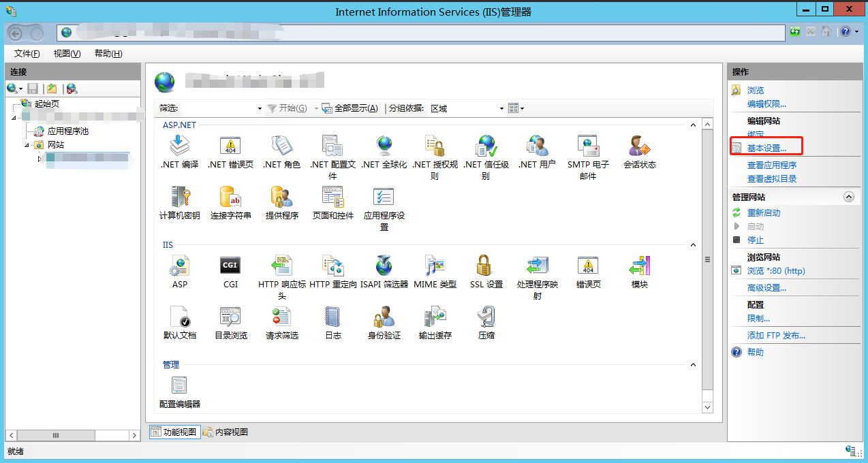
Task: Collapse the 网站 tree node
Action: click(x=27, y=145)
